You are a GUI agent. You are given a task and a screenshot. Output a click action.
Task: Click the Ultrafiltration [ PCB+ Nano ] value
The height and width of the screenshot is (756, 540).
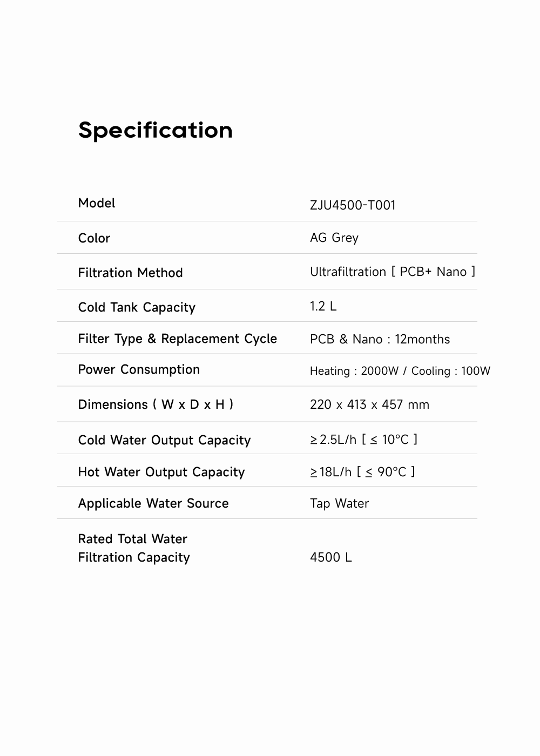coord(393,272)
